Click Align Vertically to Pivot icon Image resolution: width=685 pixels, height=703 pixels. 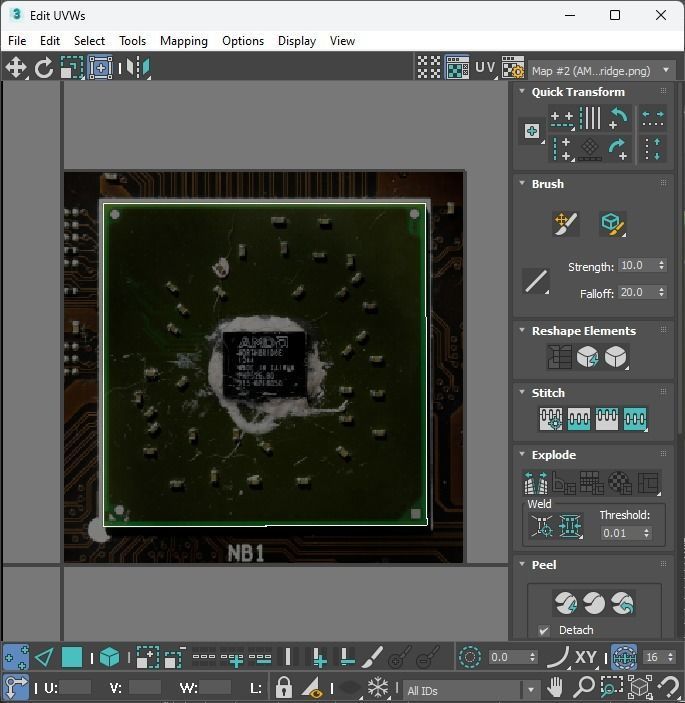pyautogui.click(x=562, y=148)
